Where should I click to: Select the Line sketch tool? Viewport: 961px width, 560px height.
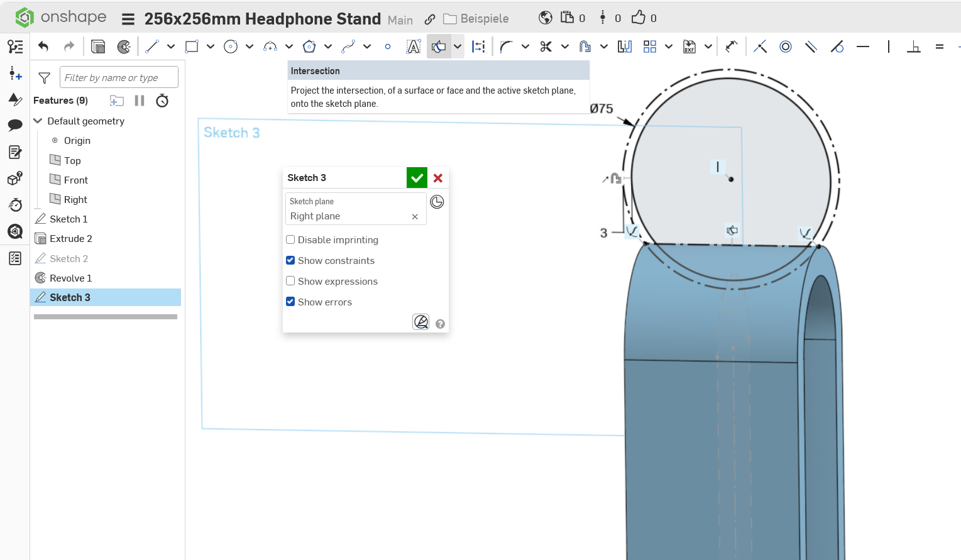(x=152, y=47)
